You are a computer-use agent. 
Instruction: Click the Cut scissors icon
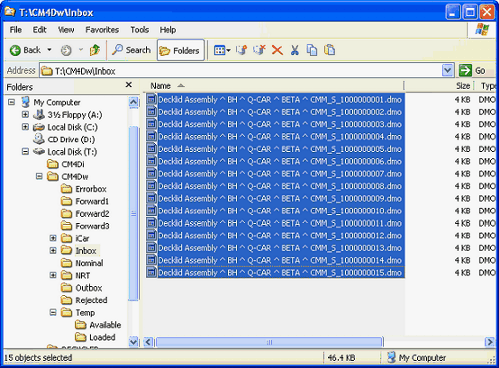pyautogui.click(x=295, y=50)
